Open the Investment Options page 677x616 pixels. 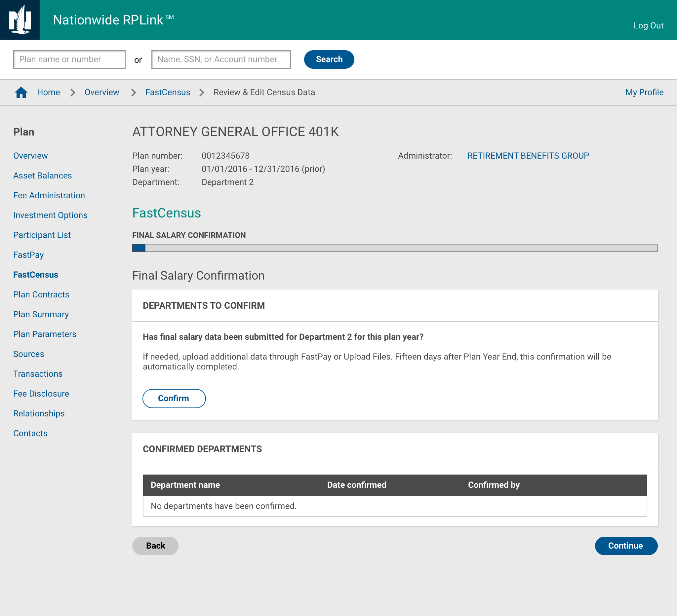pos(50,215)
